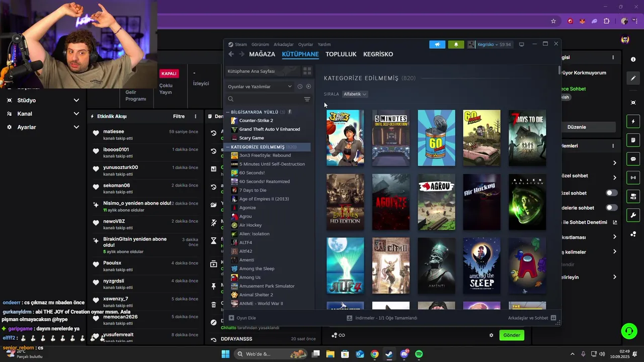This screenshot has width=644, height=362.
Task: Open Etkinlik Akışı three-dot menu
Action: (x=196, y=116)
